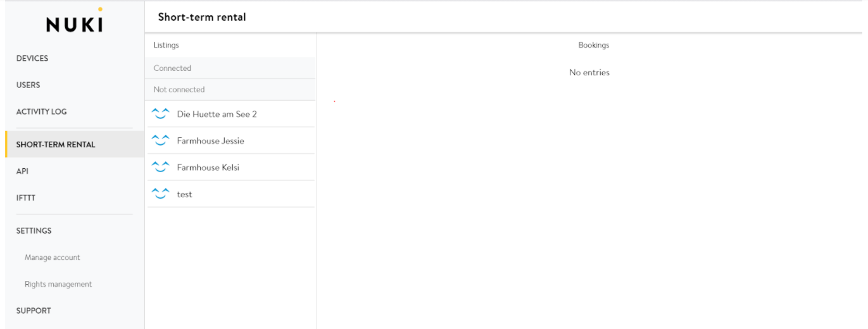This screenshot has height=329, width=868.
Task: Open the Devices section
Action: (x=32, y=58)
